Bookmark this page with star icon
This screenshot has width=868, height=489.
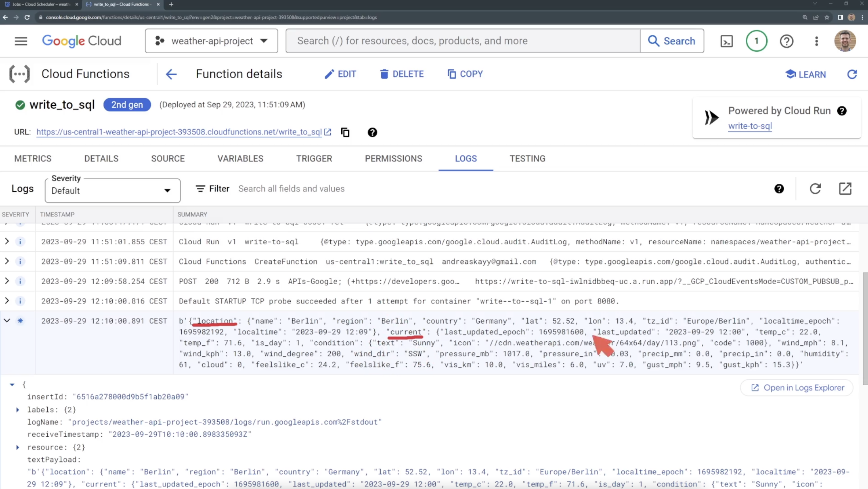pos(827,17)
